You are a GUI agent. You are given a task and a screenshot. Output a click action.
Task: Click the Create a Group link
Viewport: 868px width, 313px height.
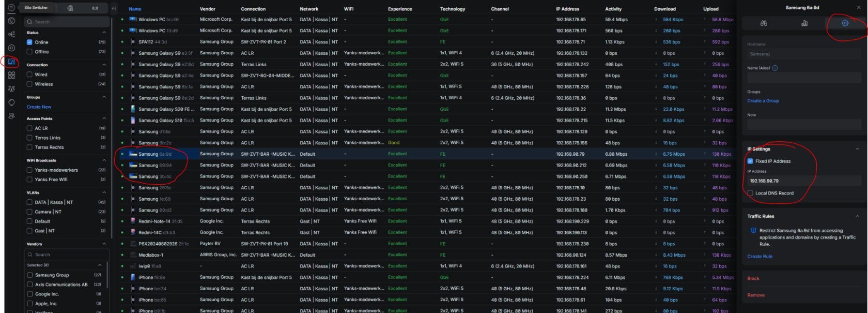click(x=763, y=101)
